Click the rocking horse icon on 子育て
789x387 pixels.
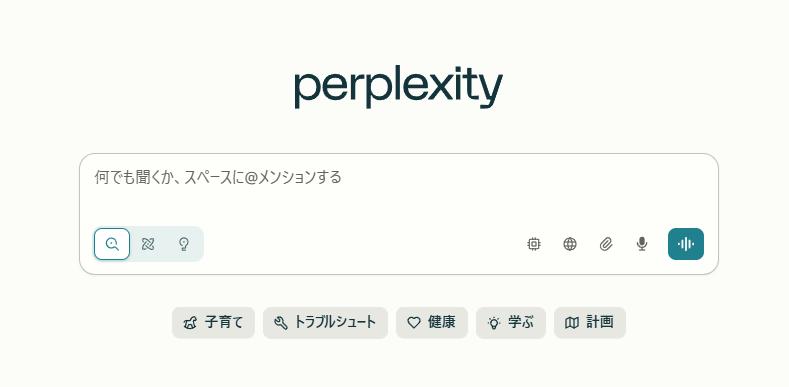coord(190,323)
